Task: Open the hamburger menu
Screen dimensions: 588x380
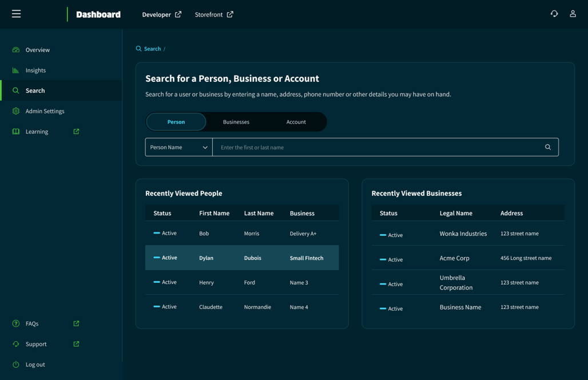Action: point(16,14)
